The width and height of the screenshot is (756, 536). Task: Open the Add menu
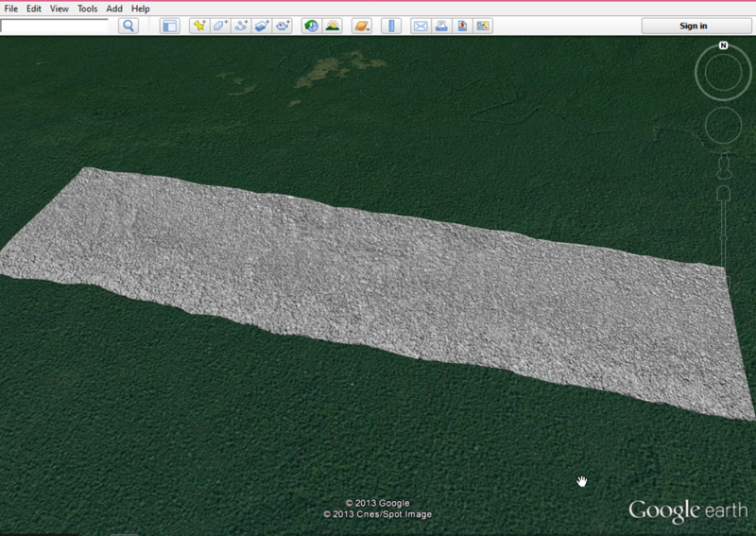tap(114, 9)
